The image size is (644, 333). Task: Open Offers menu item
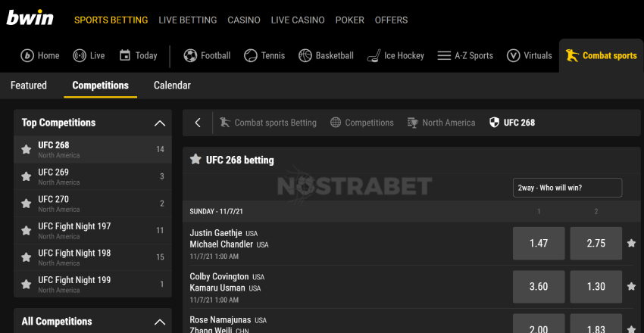coord(392,20)
